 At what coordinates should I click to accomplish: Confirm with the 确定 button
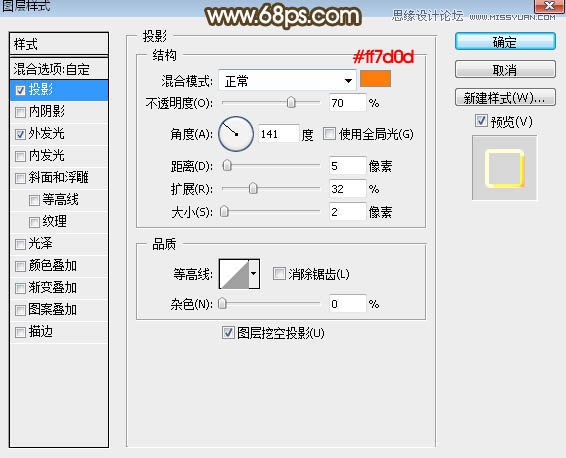click(505, 42)
